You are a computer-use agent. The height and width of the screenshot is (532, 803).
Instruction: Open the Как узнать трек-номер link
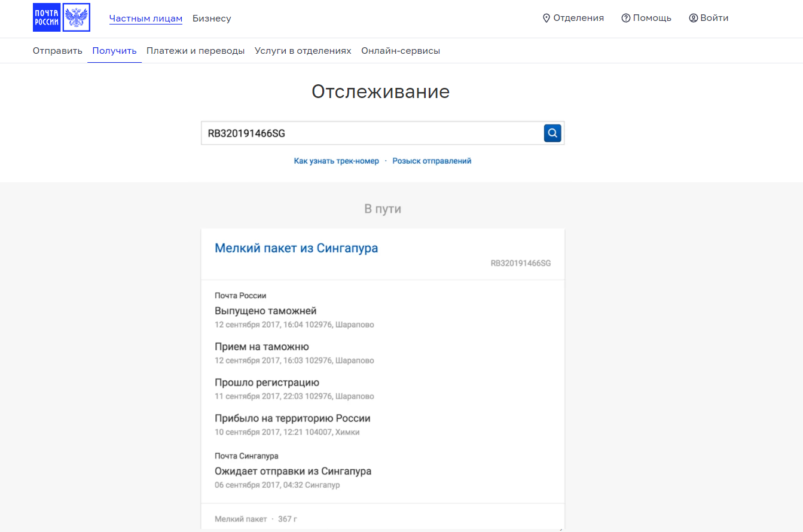tap(337, 161)
